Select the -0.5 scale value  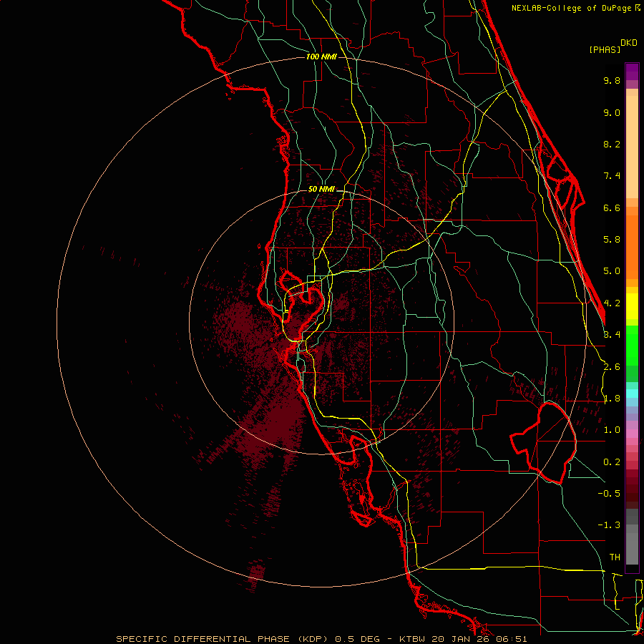[x=609, y=493]
